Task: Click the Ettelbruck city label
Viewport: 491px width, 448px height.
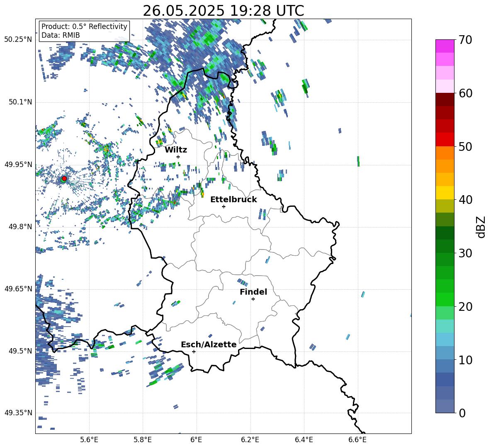Action: tap(233, 200)
